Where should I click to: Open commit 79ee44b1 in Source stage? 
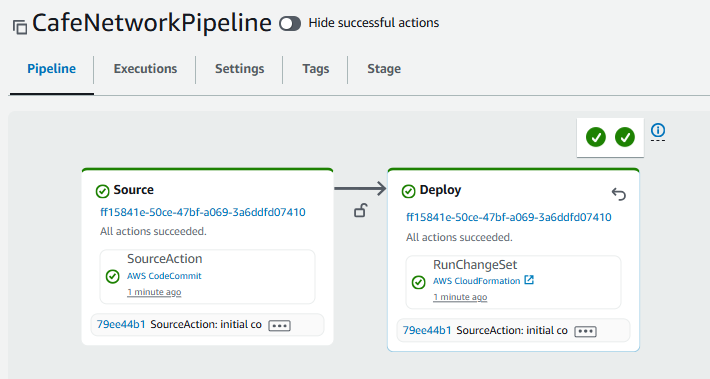[x=121, y=325]
